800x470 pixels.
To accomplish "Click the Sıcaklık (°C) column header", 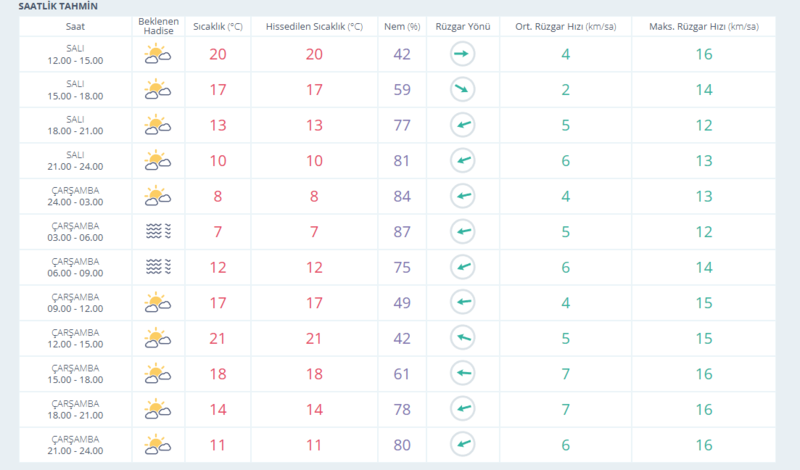I will [217, 25].
